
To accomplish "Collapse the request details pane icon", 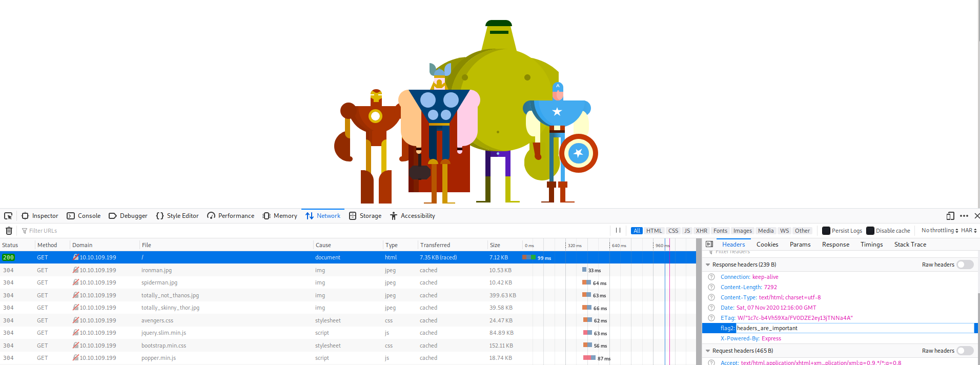I will click(x=709, y=245).
